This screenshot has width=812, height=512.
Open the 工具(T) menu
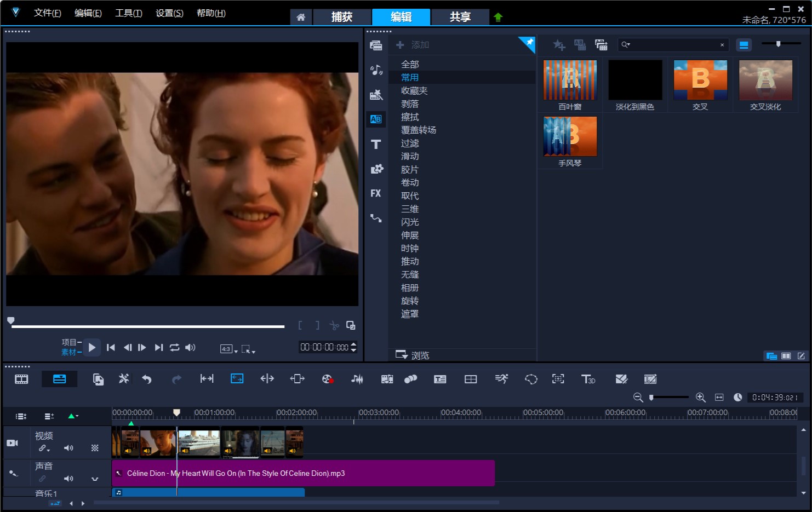point(129,13)
